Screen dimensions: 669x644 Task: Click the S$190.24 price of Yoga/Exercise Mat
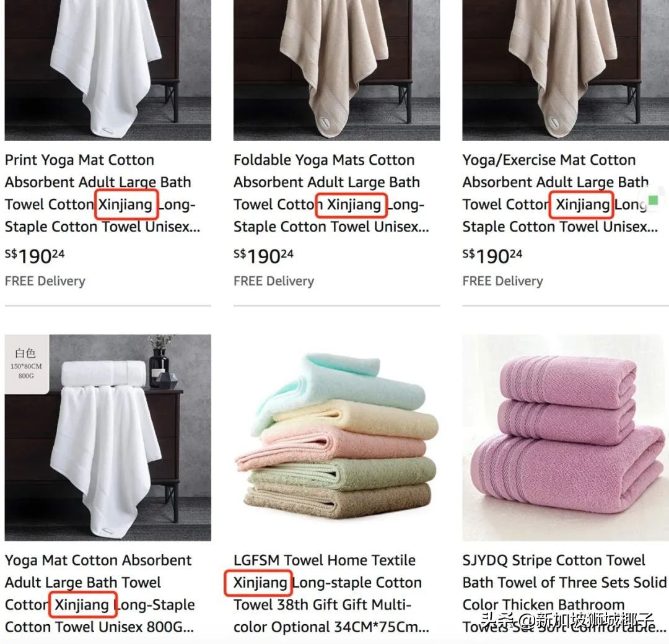click(492, 256)
